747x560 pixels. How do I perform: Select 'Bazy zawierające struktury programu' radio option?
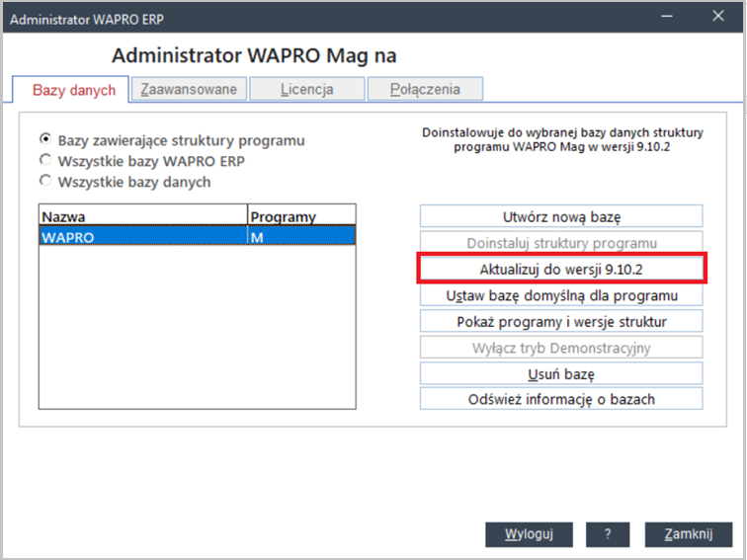44,140
